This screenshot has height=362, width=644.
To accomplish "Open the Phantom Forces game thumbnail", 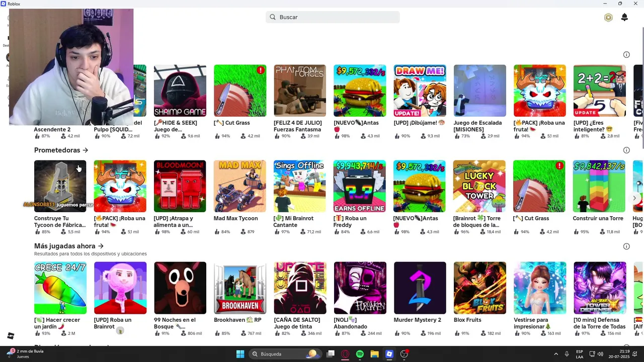I will point(300,90).
